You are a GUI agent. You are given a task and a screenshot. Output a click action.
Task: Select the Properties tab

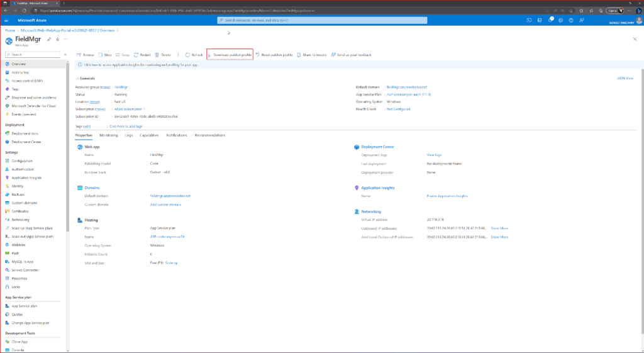(84, 135)
